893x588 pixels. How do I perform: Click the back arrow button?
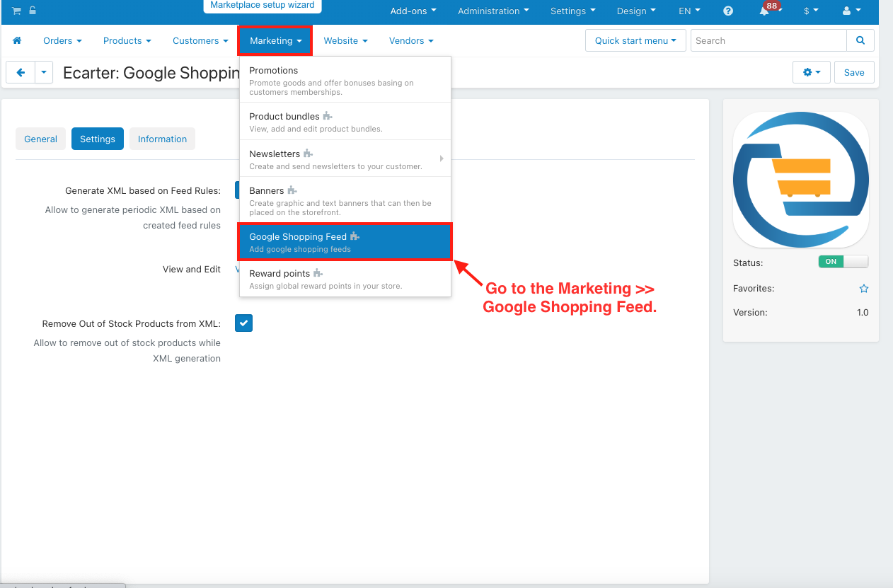21,72
